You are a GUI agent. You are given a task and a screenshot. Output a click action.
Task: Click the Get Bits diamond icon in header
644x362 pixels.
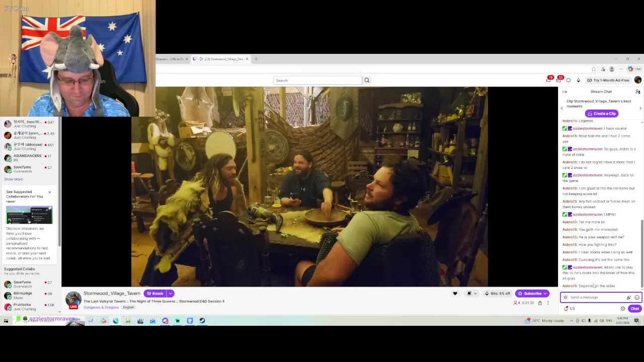tap(578, 80)
